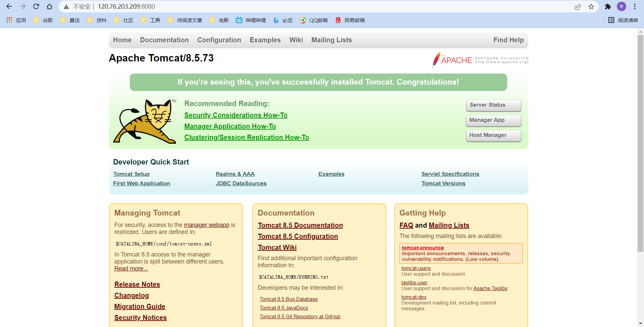This screenshot has width=644, height=327.
Task: Open the Apache Taglibs link
Action: pos(490,288)
